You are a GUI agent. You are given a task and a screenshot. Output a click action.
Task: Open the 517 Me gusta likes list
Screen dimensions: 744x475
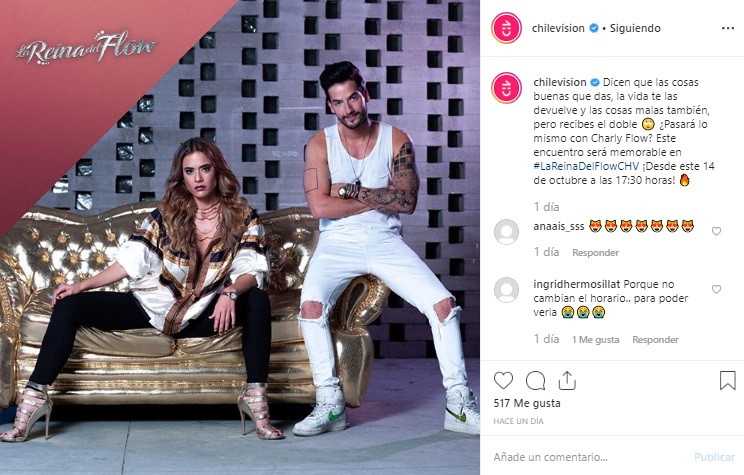[527, 403]
